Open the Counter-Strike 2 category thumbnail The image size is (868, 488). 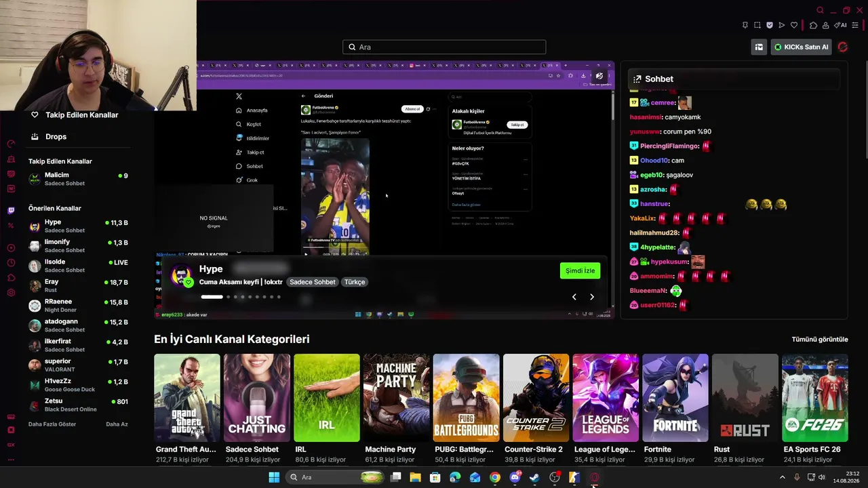coord(536,398)
